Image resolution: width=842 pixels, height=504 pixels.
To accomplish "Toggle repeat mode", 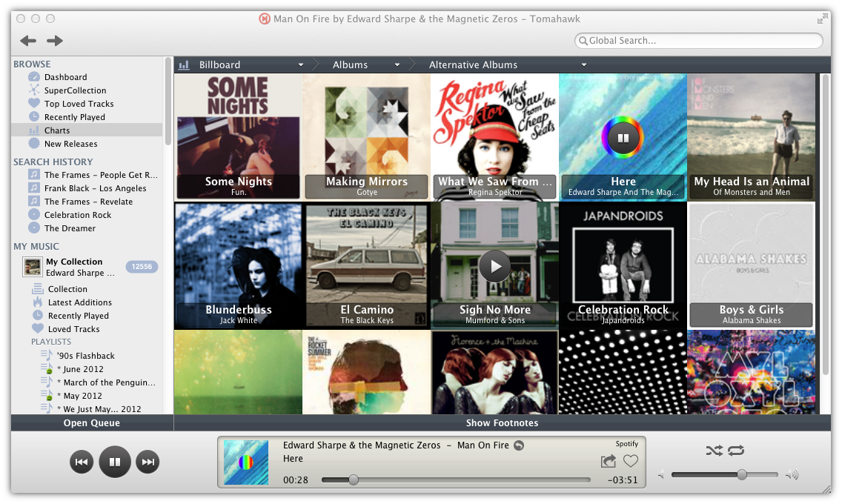I will 736,451.
